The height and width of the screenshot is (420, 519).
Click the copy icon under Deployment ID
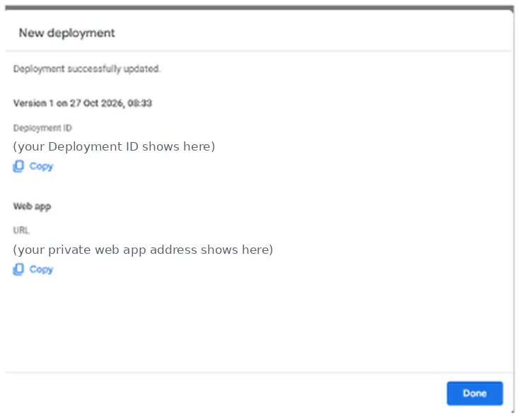point(18,166)
